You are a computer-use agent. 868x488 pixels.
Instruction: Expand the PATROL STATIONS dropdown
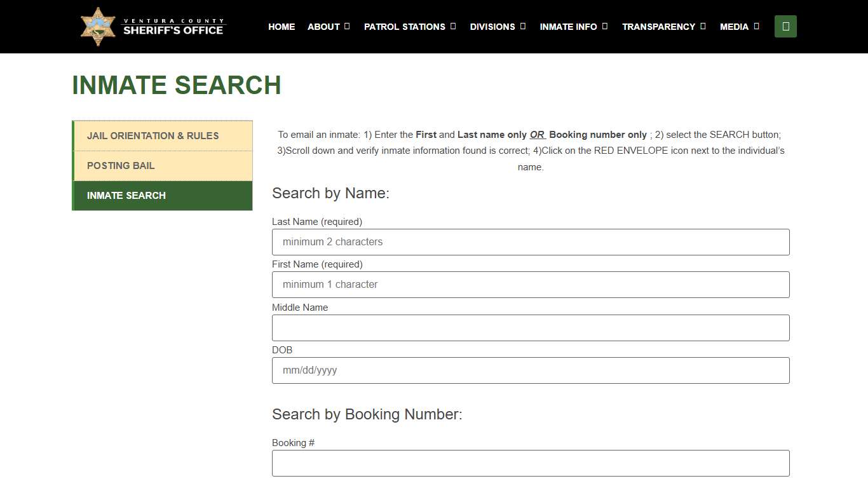(x=454, y=26)
